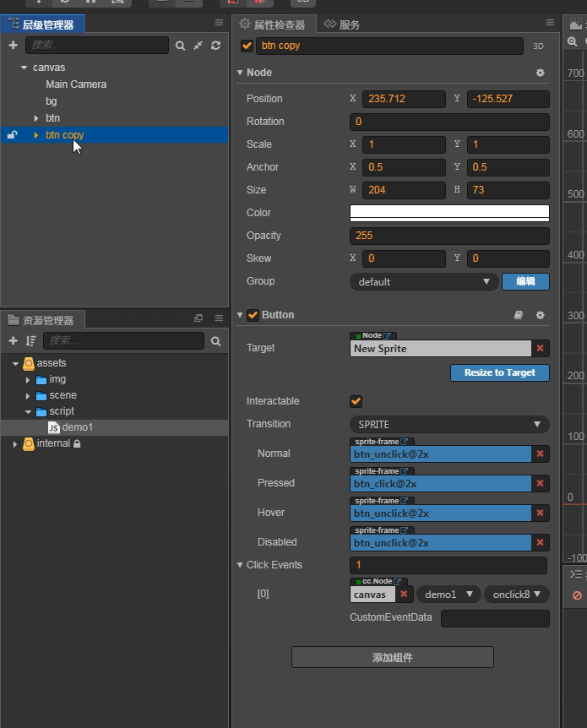
Task: Open the demo1 component dropdown
Action: (448, 595)
